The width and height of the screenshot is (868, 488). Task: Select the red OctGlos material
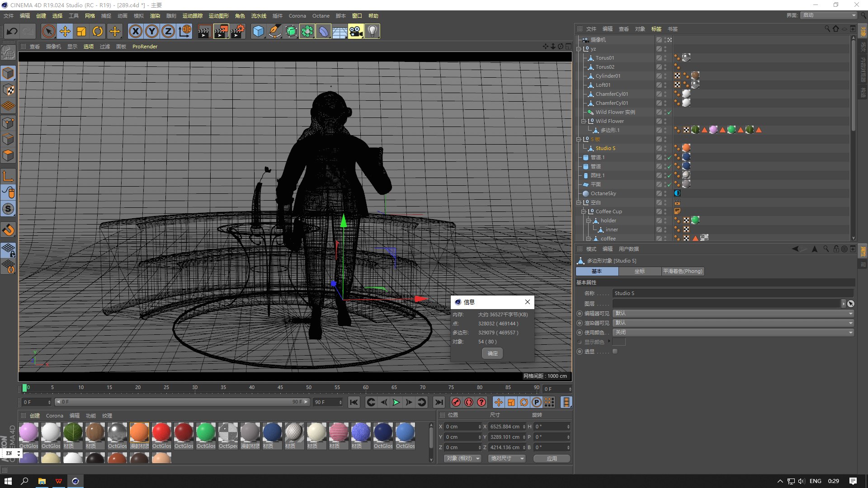[161, 436]
